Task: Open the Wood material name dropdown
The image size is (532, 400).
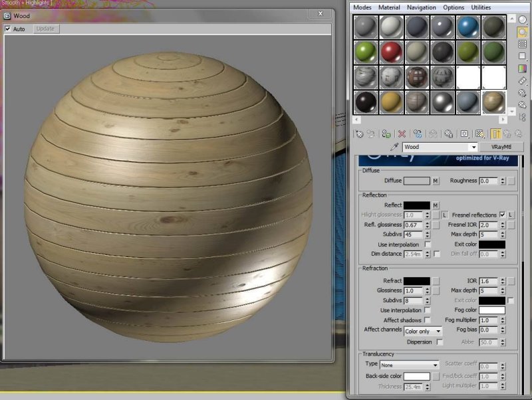Action: coord(474,147)
